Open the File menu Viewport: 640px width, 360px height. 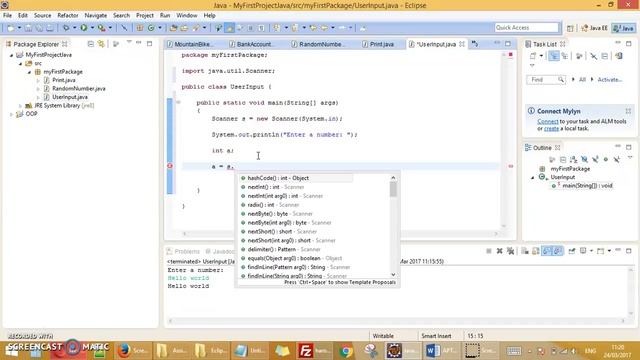point(7,16)
